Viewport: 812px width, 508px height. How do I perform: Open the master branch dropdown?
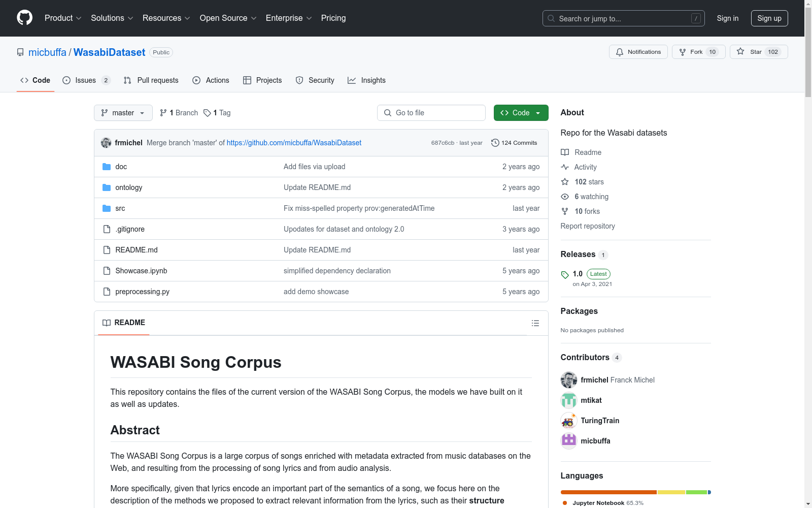pos(123,113)
